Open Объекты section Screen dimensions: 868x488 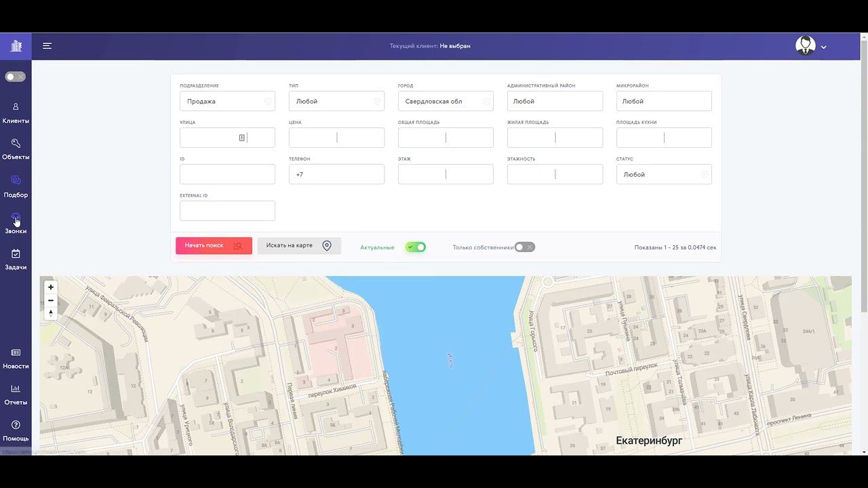(x=16, y=149)
